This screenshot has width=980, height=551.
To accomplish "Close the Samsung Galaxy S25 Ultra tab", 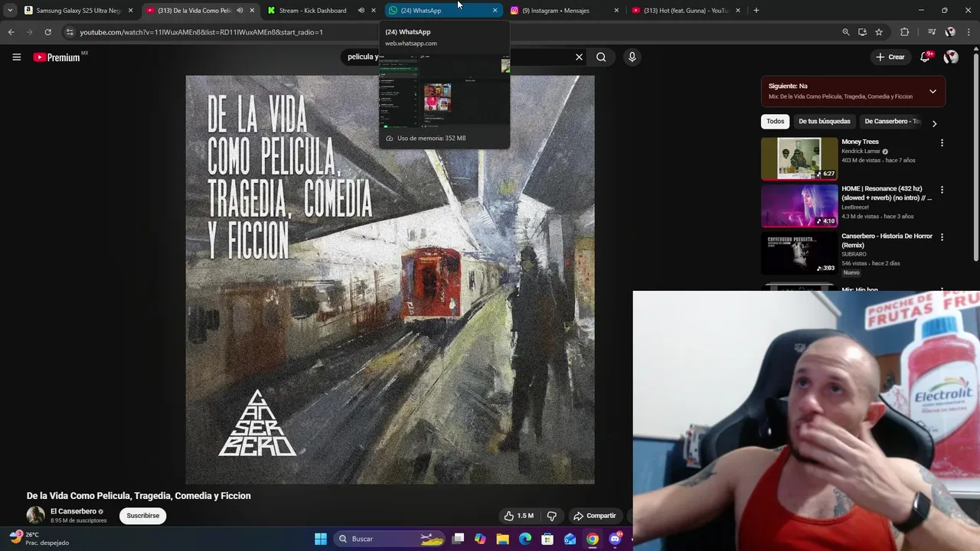I will click(131, 10).
